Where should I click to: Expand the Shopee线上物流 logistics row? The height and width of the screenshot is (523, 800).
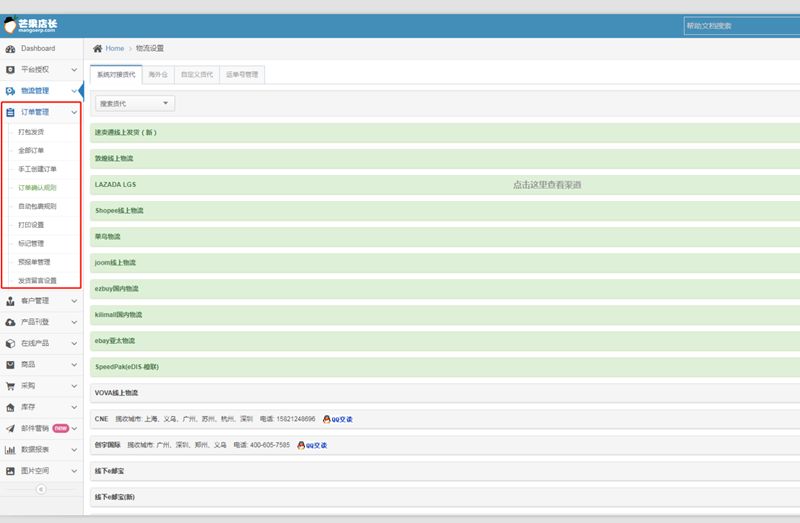point(445,211)
